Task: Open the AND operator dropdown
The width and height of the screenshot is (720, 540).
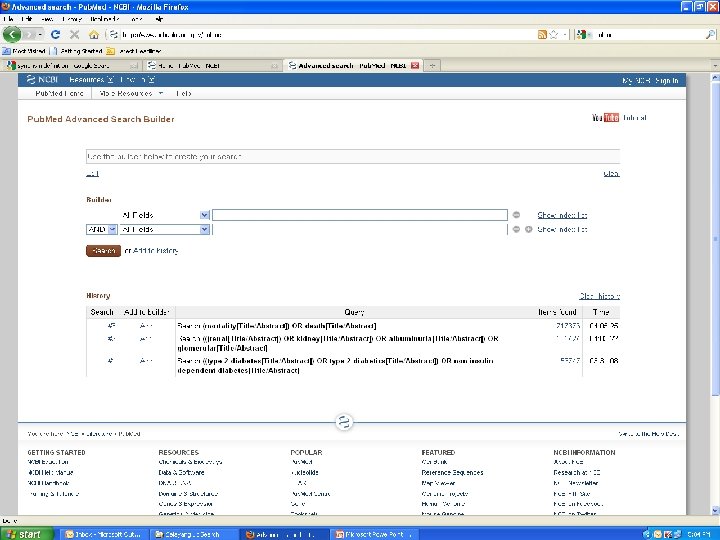Action: (x=101, y=229)
